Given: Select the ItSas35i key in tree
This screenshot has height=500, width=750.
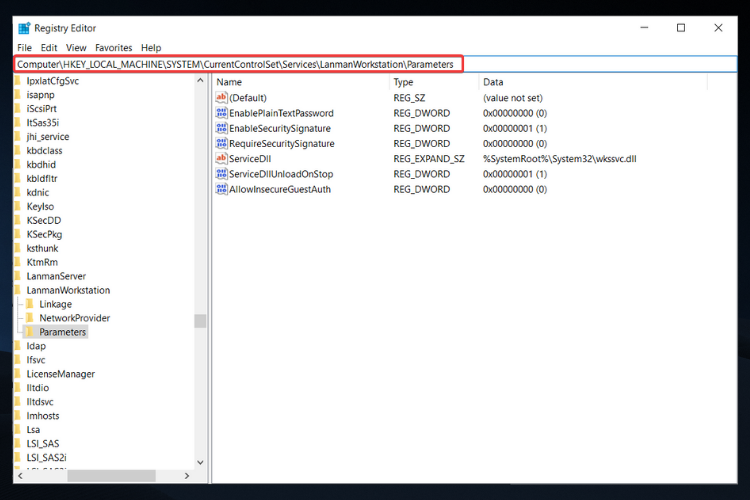Looking at the screenshot, I should 43,122.
